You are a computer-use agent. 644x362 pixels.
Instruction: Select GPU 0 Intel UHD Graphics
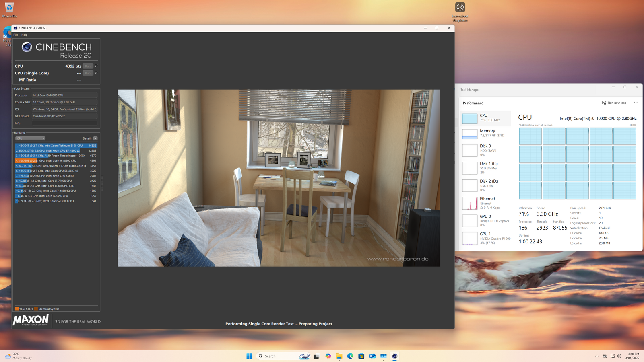click(x=485, y=220)
